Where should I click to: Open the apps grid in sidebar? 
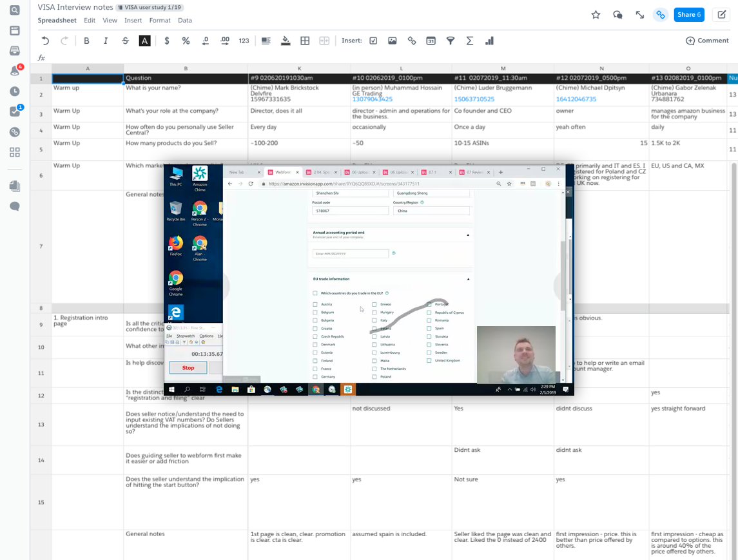[15, 152]
